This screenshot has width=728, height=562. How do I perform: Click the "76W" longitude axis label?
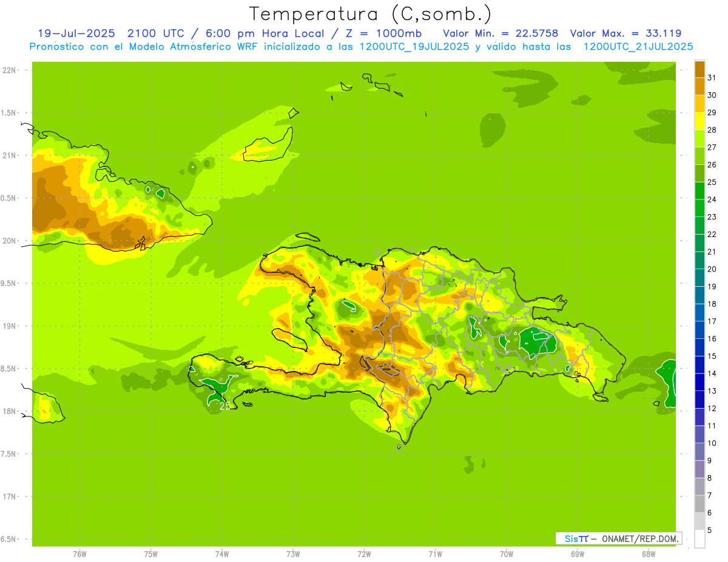pos(79,554)
